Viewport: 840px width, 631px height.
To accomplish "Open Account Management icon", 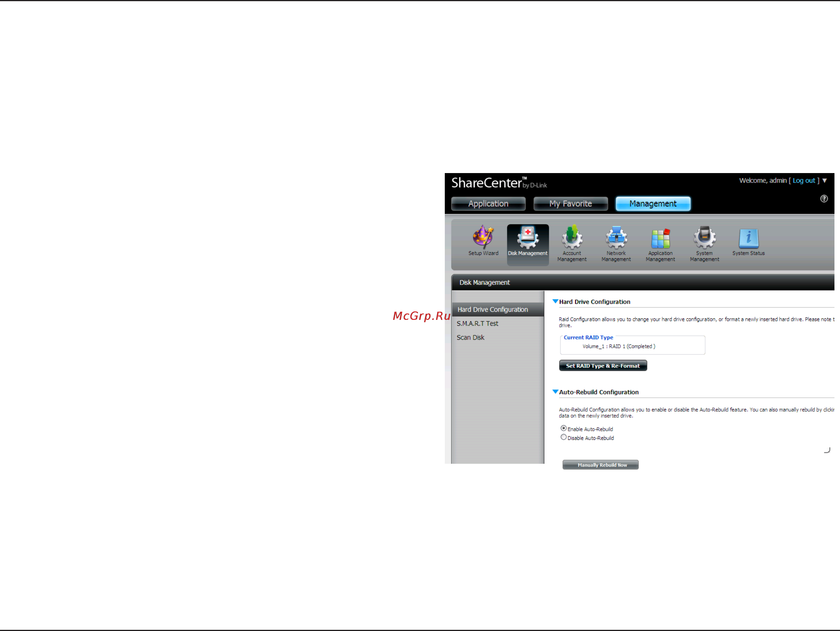I will (572, 243).
